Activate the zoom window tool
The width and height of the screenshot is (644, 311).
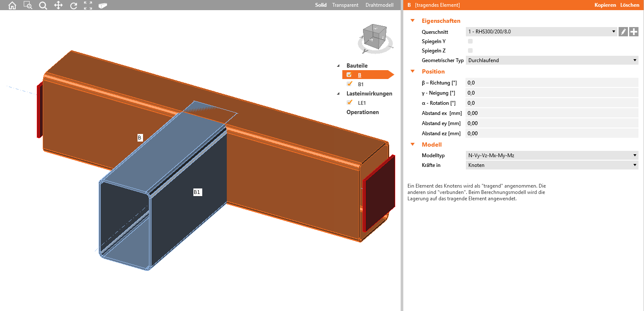(x=28, y=5)
